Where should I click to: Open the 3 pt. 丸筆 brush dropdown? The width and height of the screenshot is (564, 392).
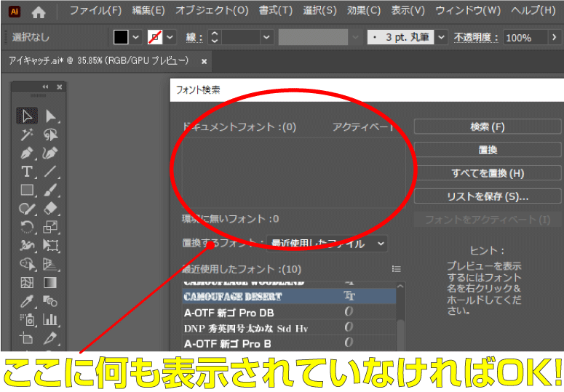pyautogui.click(x=442, y=37)
